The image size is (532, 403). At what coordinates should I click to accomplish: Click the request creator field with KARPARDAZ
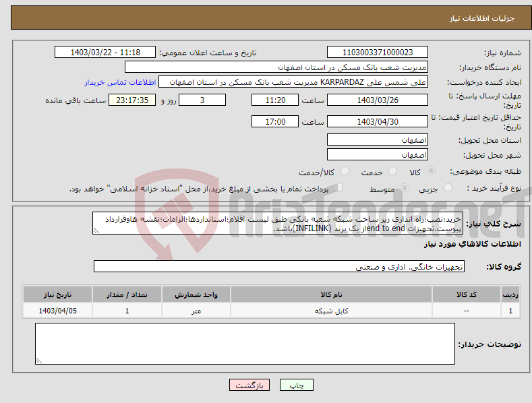[293, 82]
